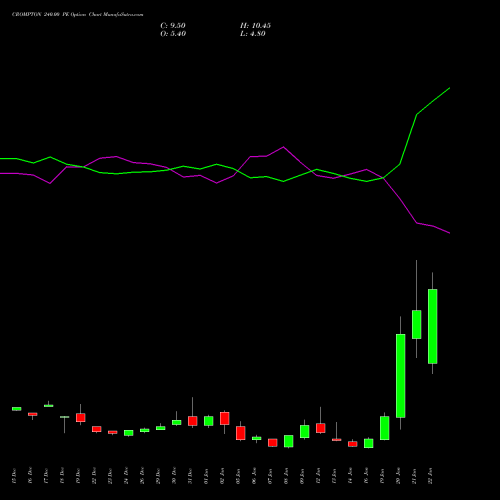This screenshot has width=500, height=500.
Task: Click the '15 Dec' date label
Action: pos(14,476)
